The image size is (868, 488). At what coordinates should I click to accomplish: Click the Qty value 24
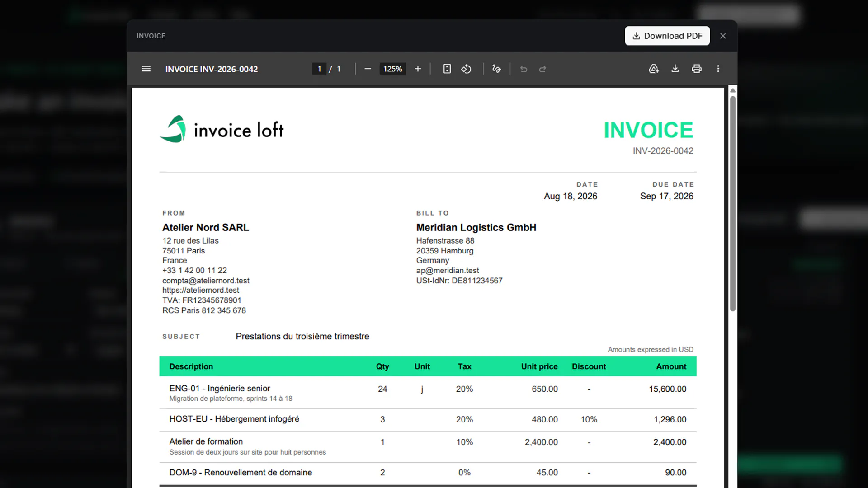tap(382, 389)
